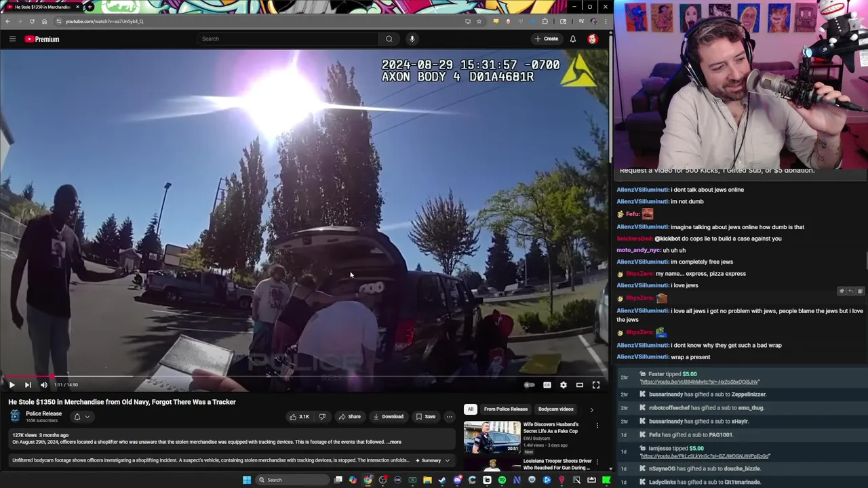Toggle the autoplay switch
This screenshot has height=488, width=868.
[x=530, y=385]
